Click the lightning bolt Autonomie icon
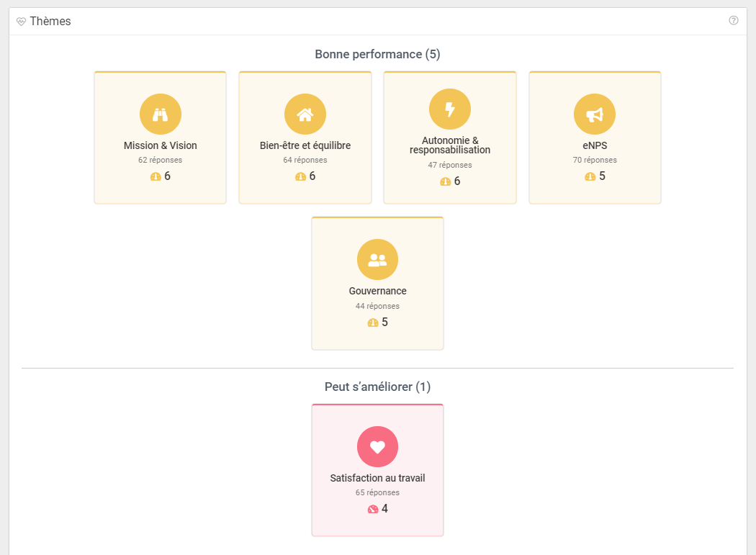Screen dimensions: 756x555 click(x=450, y=109)
